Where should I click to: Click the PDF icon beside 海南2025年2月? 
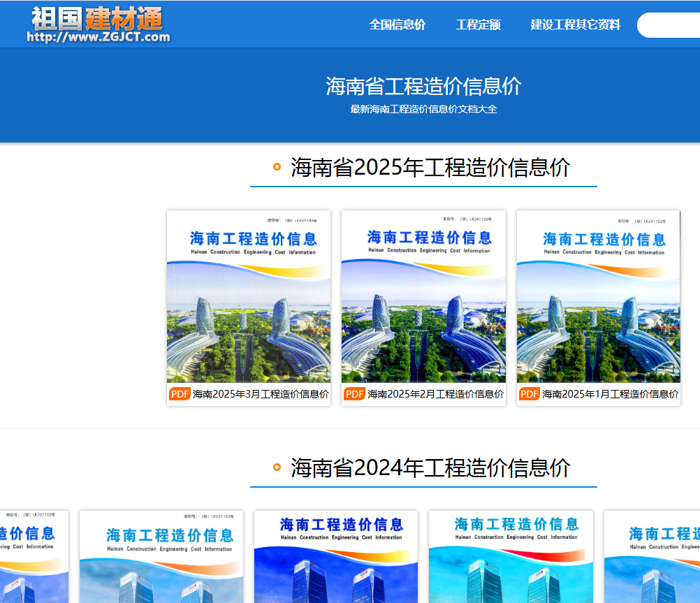pyautogui.click(x=354, y=394)
